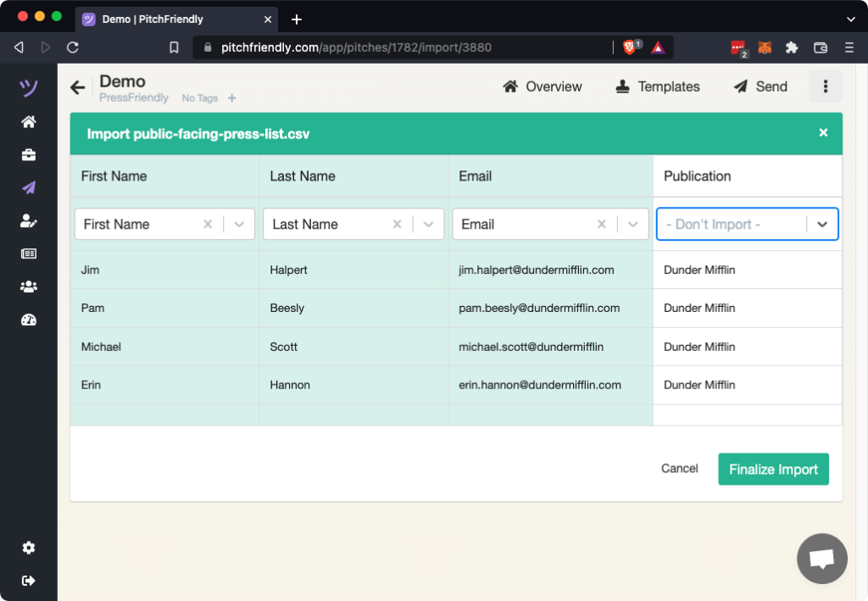This screenshot has width=868, height=601.
Task: Click the logout icon in sidebar
Action: click(x=29, y=581)
